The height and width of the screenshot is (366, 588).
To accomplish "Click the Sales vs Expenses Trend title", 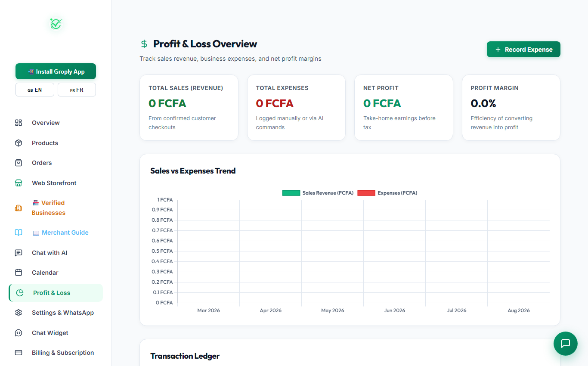I will (x=193, y=171).
